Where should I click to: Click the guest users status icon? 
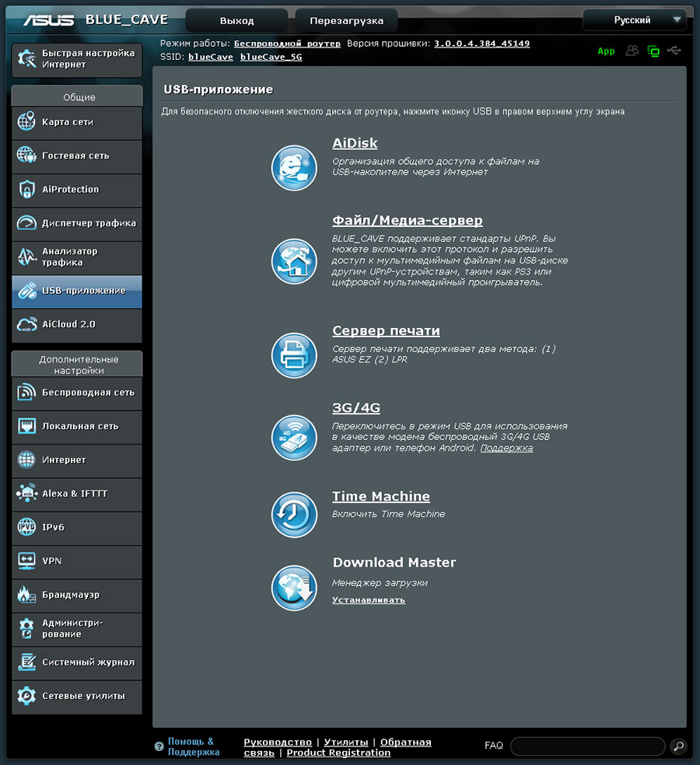click(632, 51)
